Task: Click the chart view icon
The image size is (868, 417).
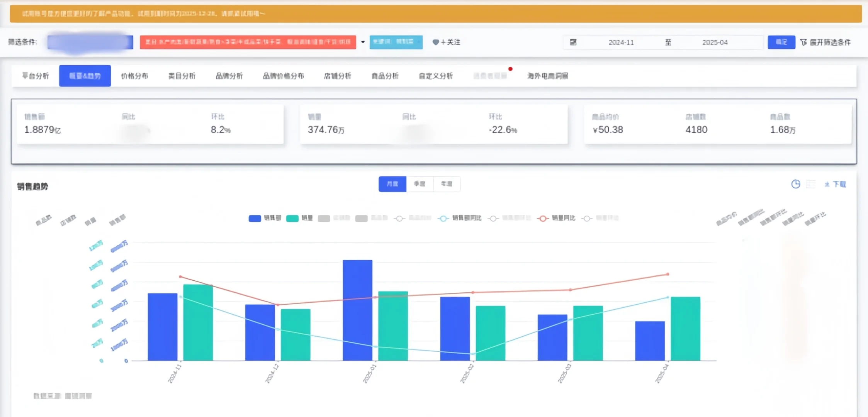Action: tap(795, 184)
